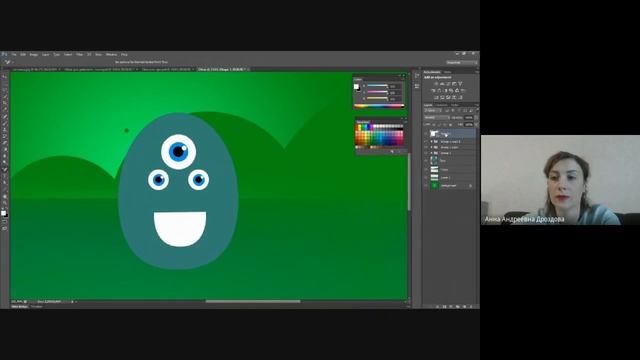
Task: Add a Hue/Saturation adjustment
Action: pyautogui.click(x=433, y=90)
